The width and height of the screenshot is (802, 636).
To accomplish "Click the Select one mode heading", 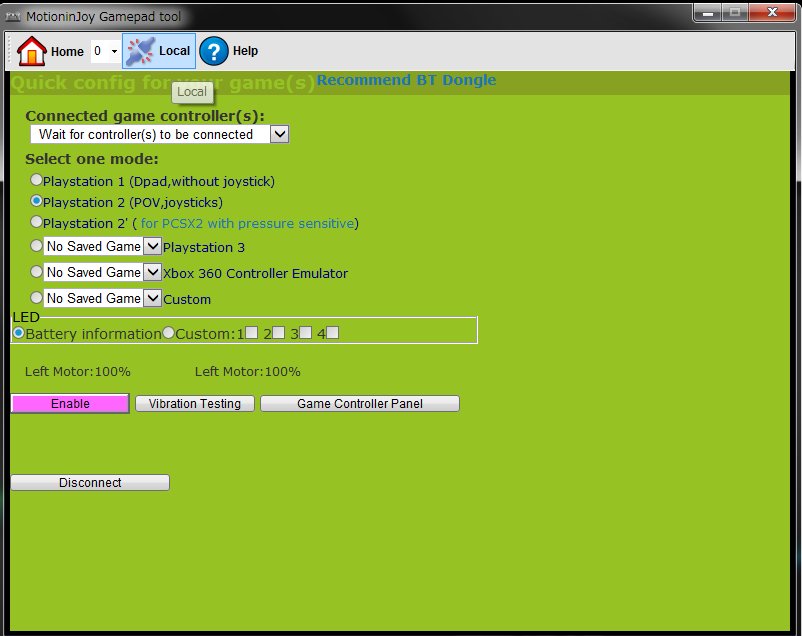I will pos(92,159).
